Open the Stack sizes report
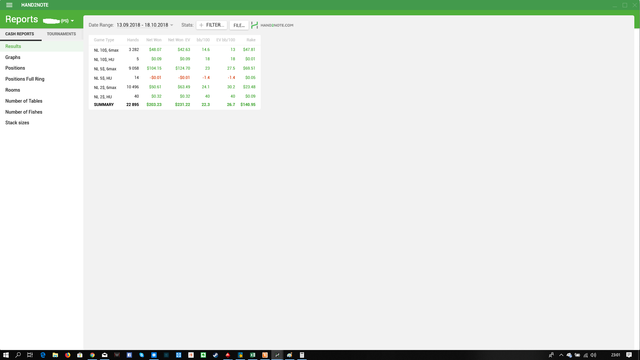Viewport: 640px width, 360px height. coord(42,122)
